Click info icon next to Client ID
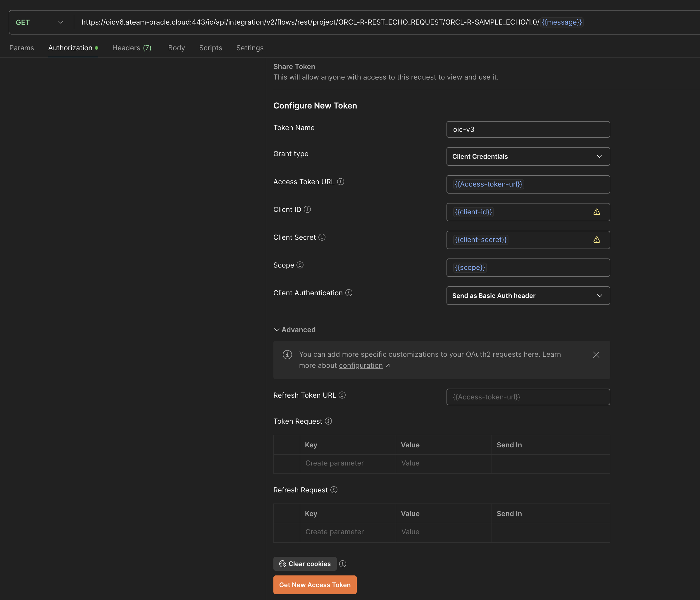 click(x=307, y=209)
